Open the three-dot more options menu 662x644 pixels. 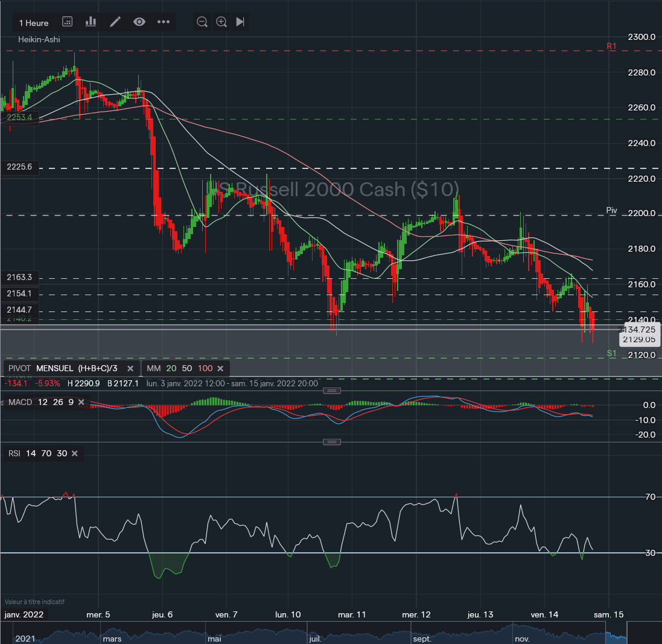pos(164,22)
